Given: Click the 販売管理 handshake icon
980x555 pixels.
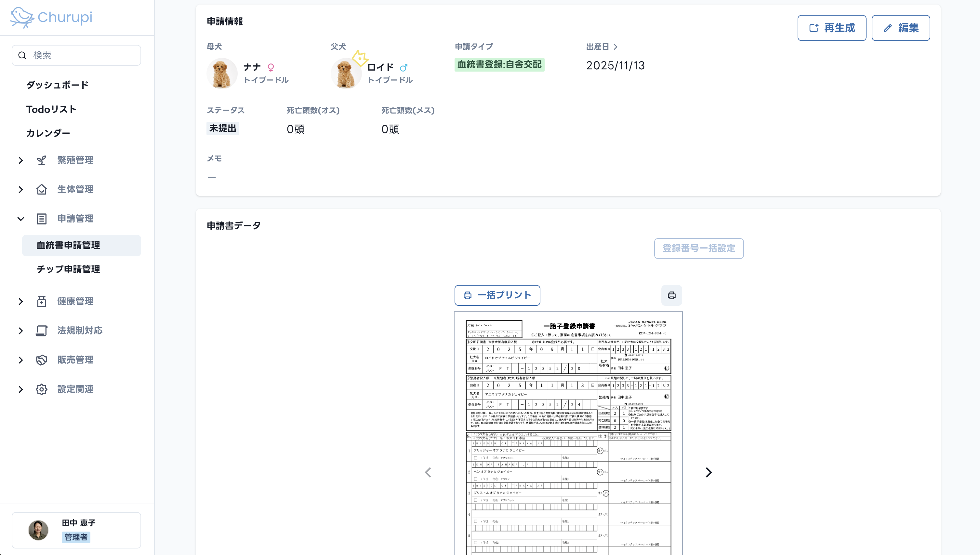Looking at the screenshot, I should click(x=41, y=359).
